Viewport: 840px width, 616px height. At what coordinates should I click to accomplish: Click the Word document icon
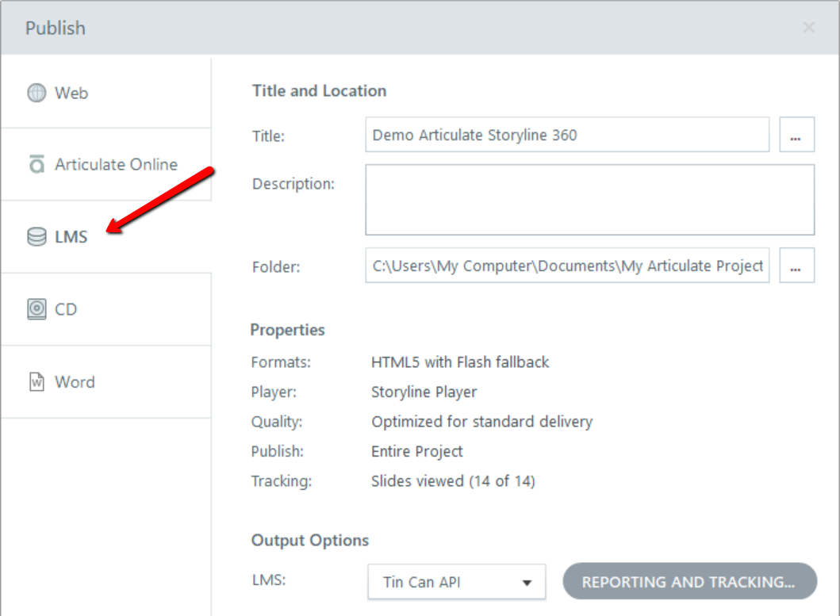tap(36, 382)
